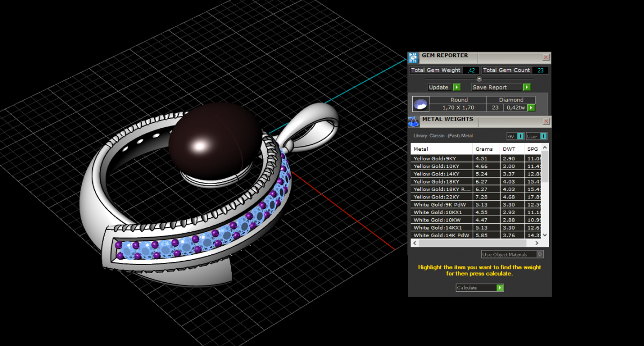Screen dimensions: 644x346
Task: Enable Use Object Materials option
Action: pos(540,254)
